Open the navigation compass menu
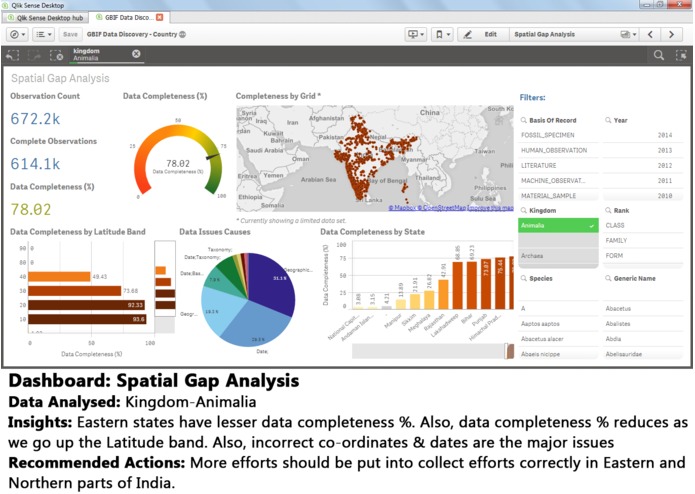695x494 pixels. 18,34
